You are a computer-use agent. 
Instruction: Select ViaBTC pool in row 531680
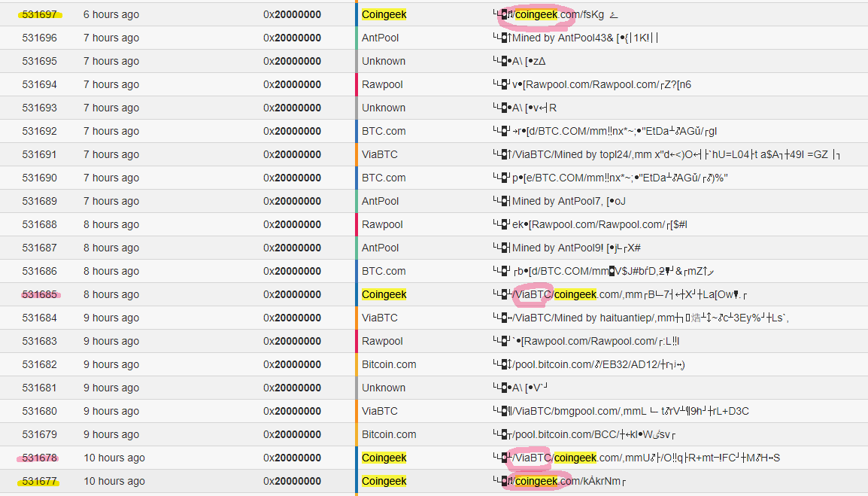coord(380,411)
